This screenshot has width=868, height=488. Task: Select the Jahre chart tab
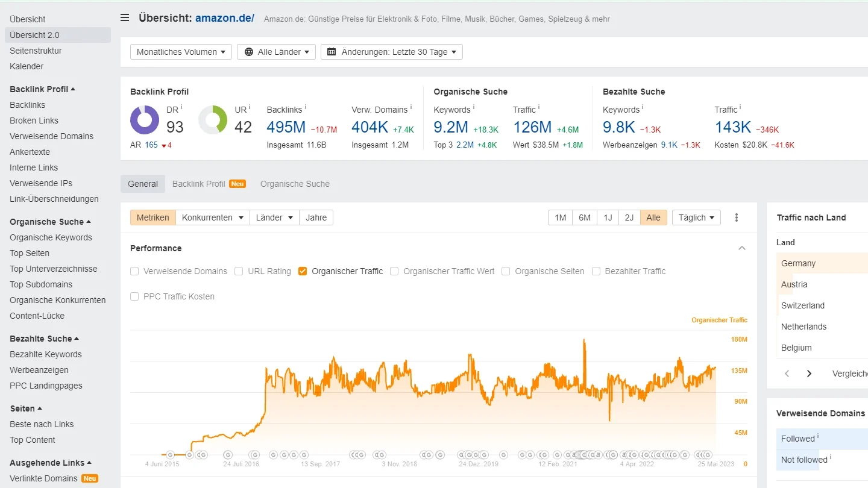pyautogui.click(x=316, y=217)
